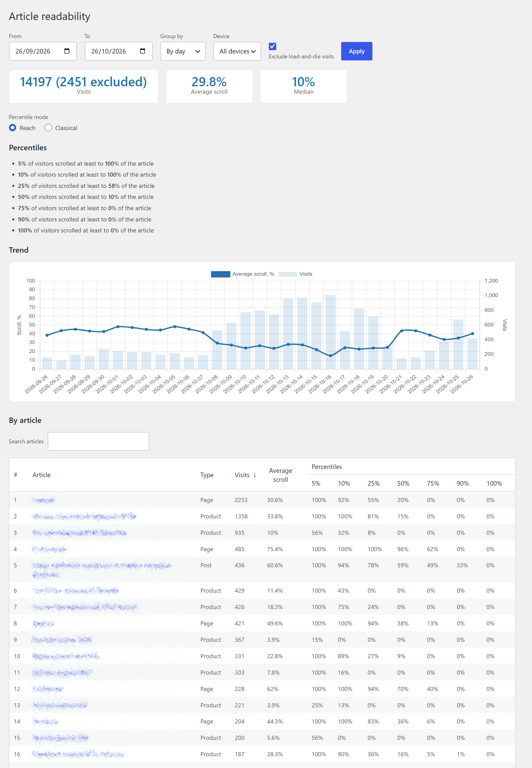Click the 100% percentile column header
Image resolution: width=532 pixels, height=768 pixels.
[x=494, y=483]
